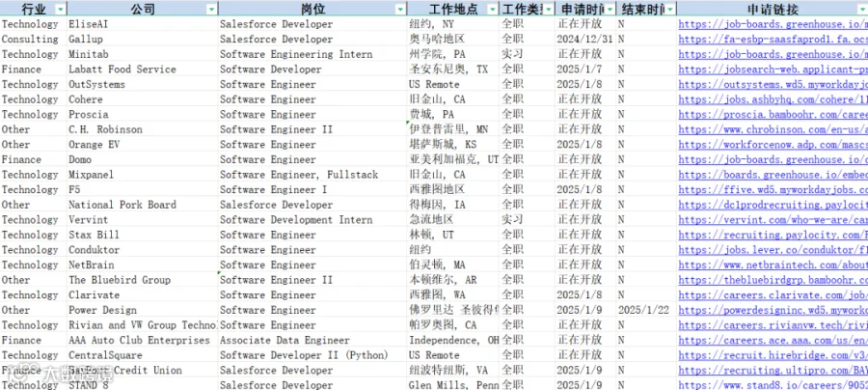The image size is (868, 390).
Task: Select the OutSystems company cell
Action: click(x=143, y=84)
